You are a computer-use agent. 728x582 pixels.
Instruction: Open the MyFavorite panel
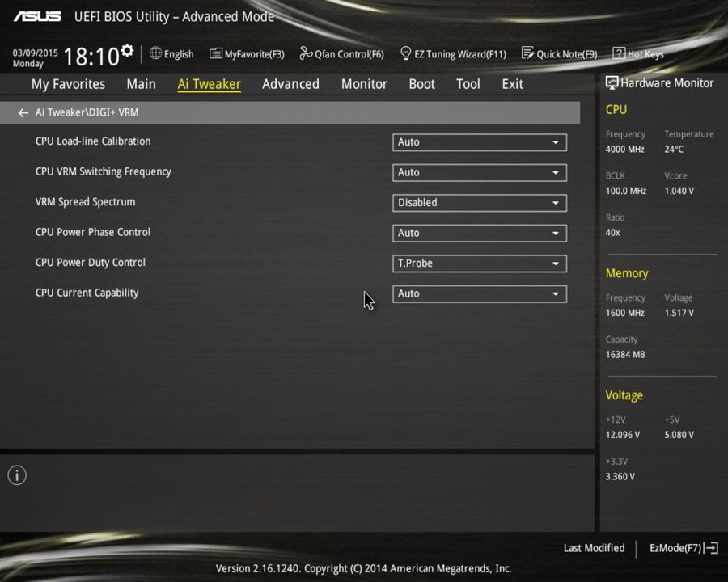247,54
